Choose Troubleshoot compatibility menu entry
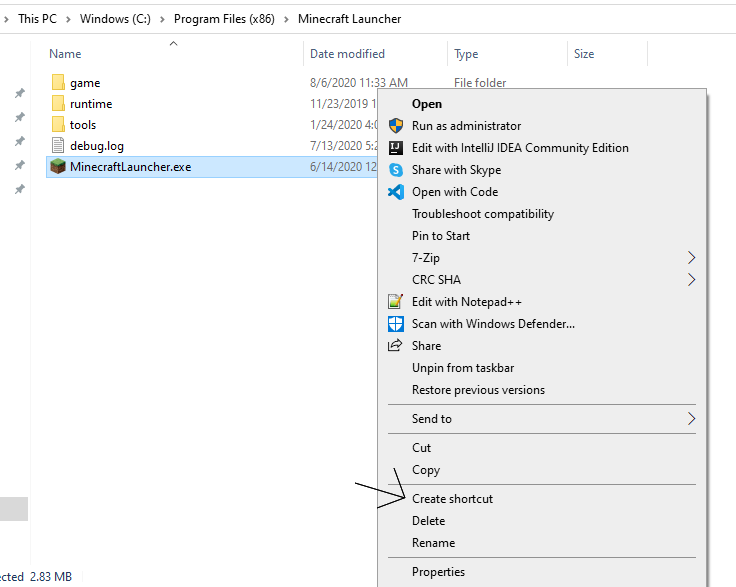This screenshot has height=587, width=736. coord(482,214)
